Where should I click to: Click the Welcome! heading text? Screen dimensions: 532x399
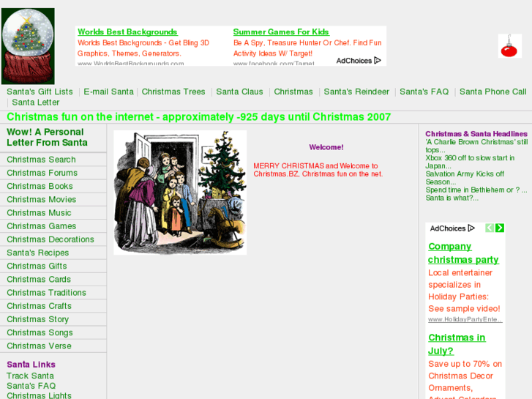326,147
